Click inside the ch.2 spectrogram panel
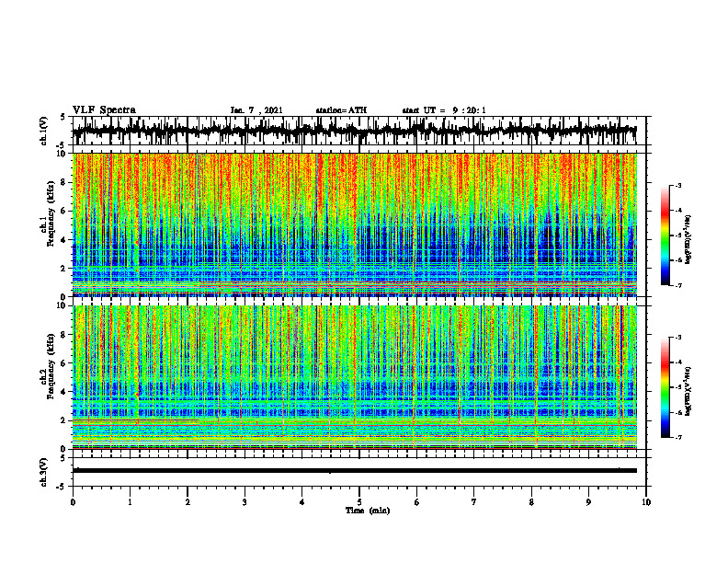 tap(355, 377)
